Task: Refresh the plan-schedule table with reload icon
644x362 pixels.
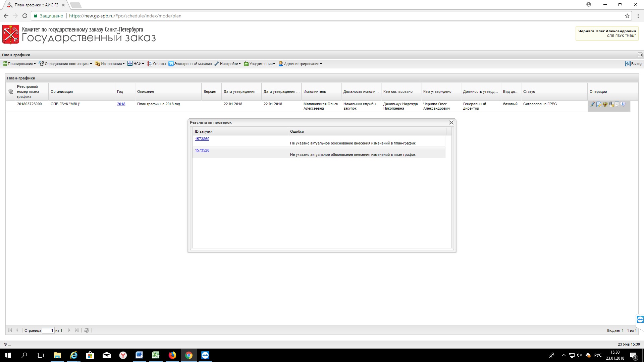Action: tap(87, 330)
